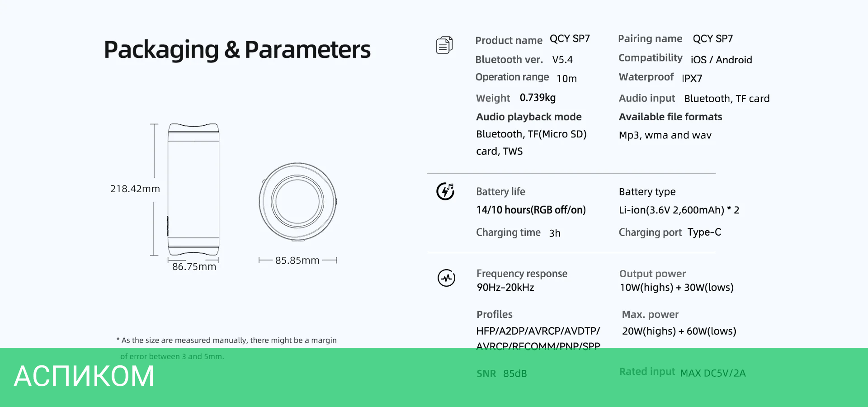Click the Bluetooth ver. V5.4 value
Screen dimensions: 868x407
tap(562, 60)
